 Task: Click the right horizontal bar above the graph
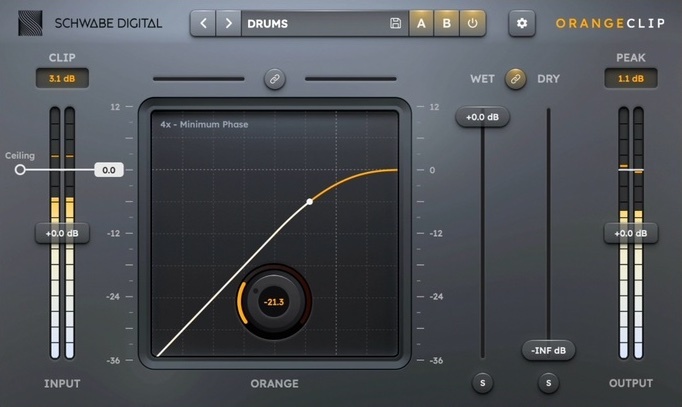coord(351,79)
